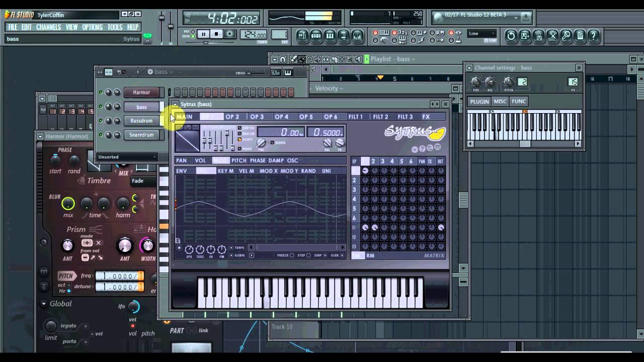The height and width of the screenshot is (362, 644).
Task: Open project info document icon
Action: 580,36
